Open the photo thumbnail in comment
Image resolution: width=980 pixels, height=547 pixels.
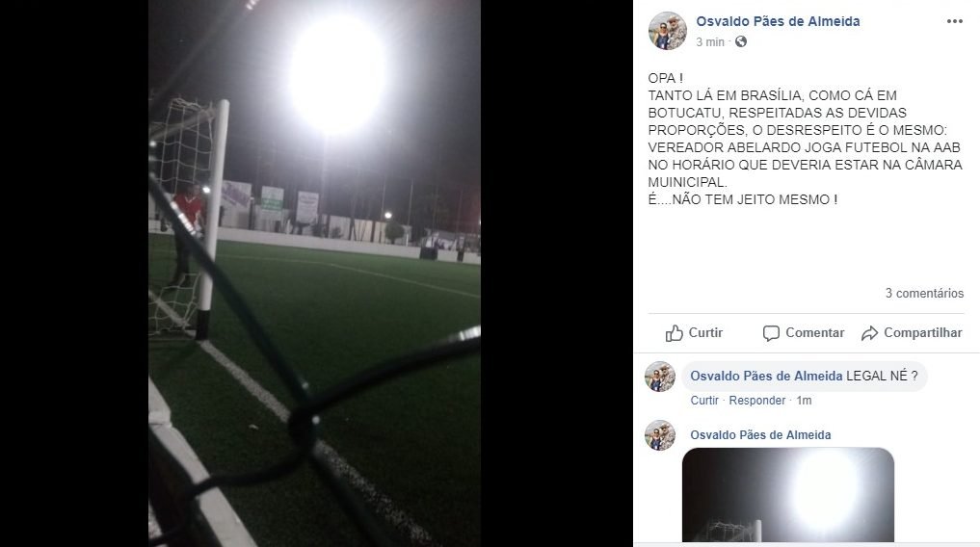point(788,495)
